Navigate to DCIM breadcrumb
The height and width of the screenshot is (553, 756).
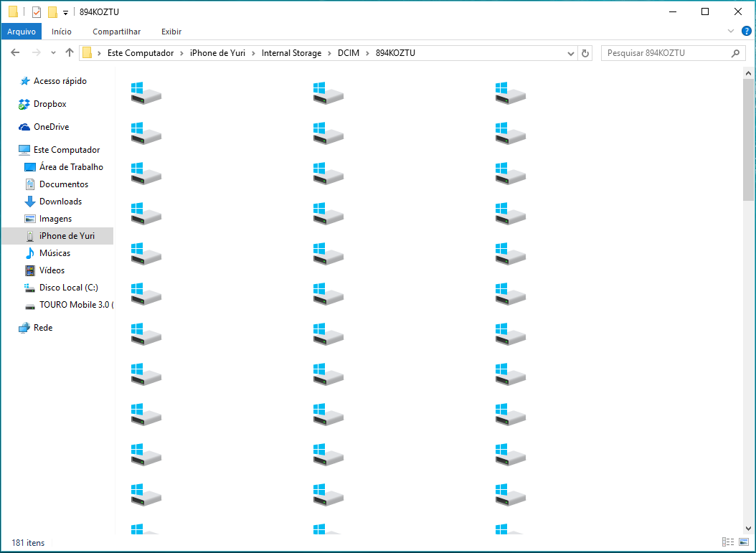point(348,53)
